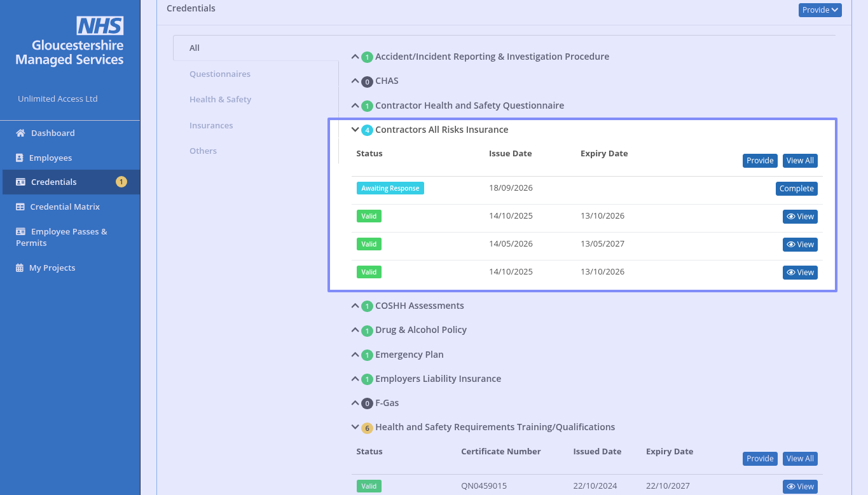Screen dimensions: 868x495
Task: Click Complete on the Awaiting Response row
Action: click(x=797, y=189)
